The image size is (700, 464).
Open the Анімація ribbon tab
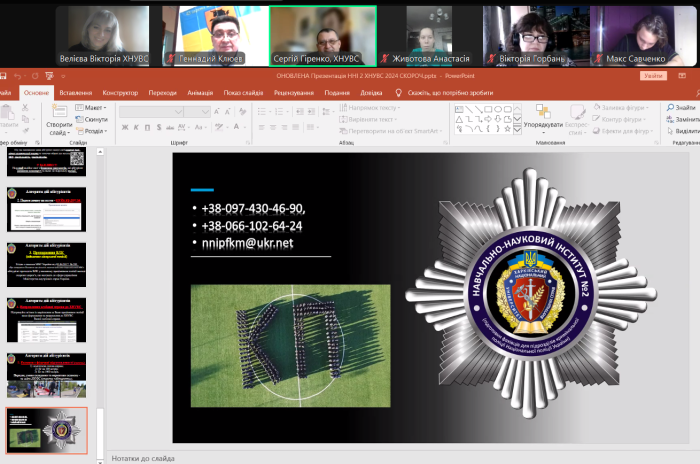[x=199, y=92]
